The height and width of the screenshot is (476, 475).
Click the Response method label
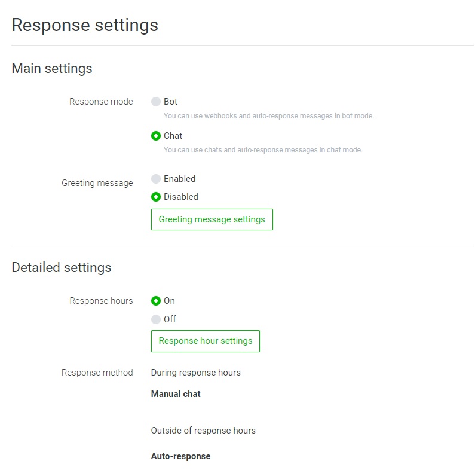tap(97, 373)
